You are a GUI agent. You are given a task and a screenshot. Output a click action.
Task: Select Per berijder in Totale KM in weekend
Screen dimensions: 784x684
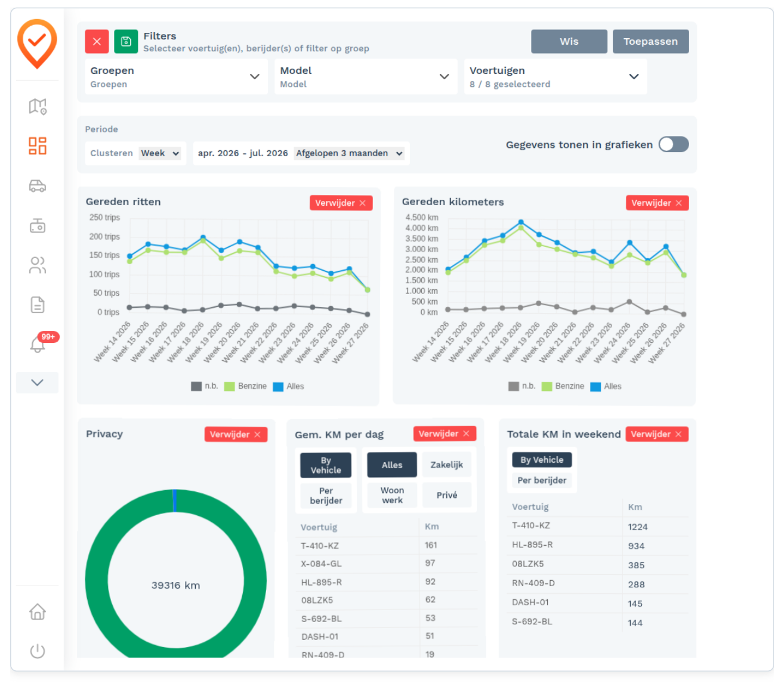[x=542, y=480]
